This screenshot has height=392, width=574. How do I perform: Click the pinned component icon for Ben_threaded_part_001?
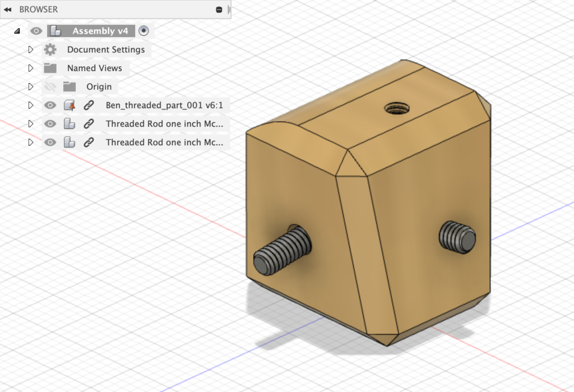(70, 105)
